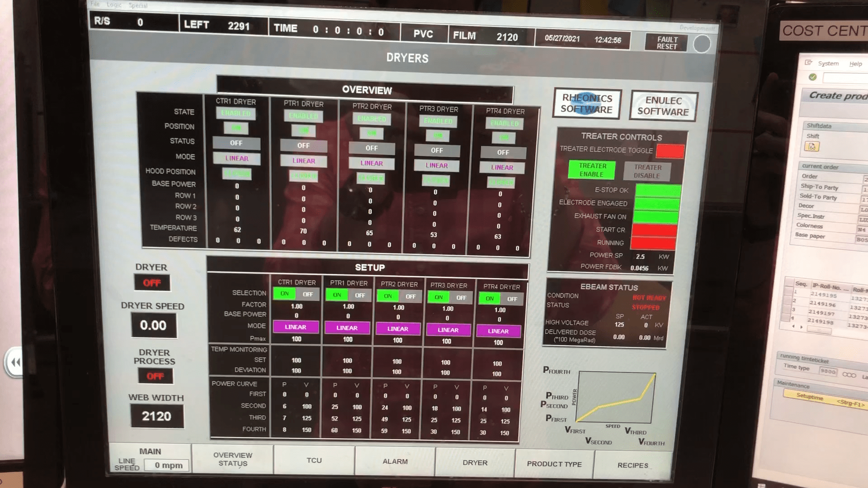Click green TREATER ENABLE button

pyautogui.click(x=592, y=170)
